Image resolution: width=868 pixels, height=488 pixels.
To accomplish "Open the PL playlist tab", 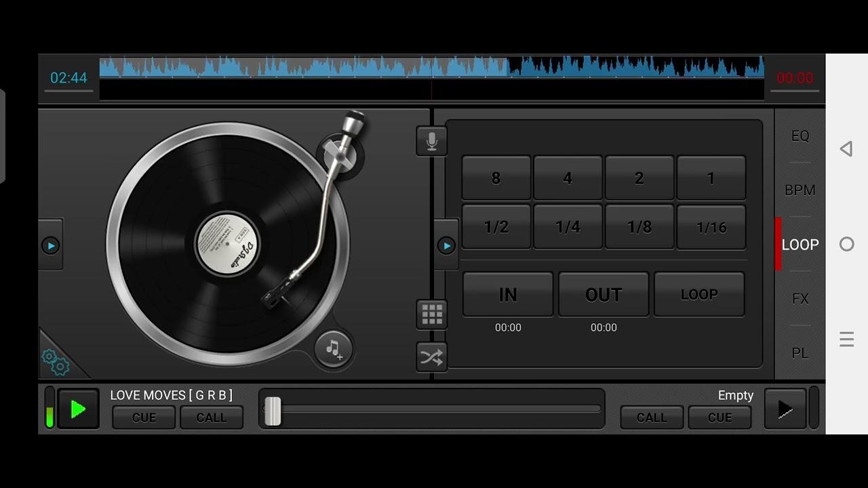I will coord(800,353).
